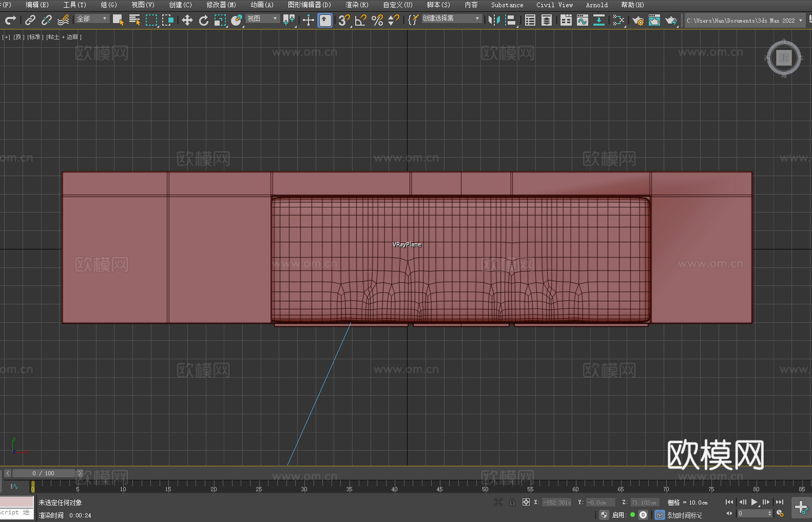812x522 pixels.
Task: Go to end of animation
Action: [780, 502]
